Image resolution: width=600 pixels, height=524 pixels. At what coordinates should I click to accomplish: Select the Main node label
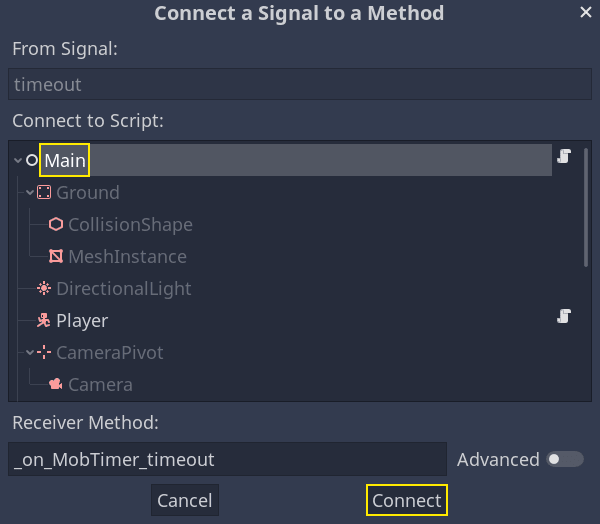[x=65, y=160]
